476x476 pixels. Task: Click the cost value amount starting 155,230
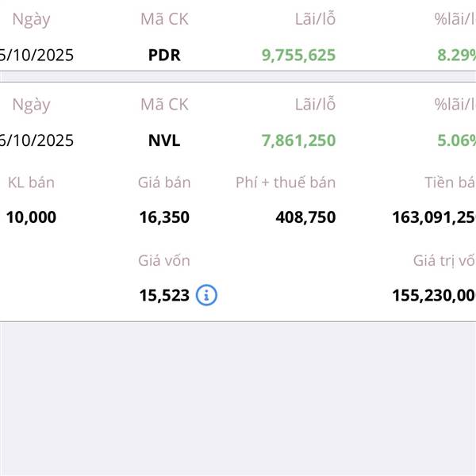[x=433, y=295]
